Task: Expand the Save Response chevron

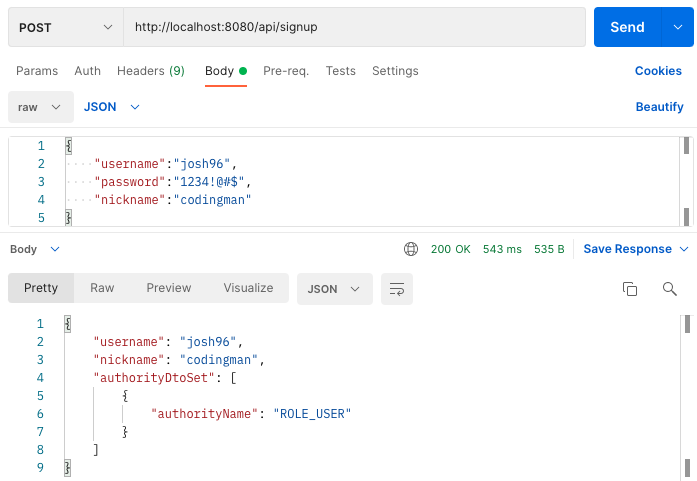Action: click(684, 249)
